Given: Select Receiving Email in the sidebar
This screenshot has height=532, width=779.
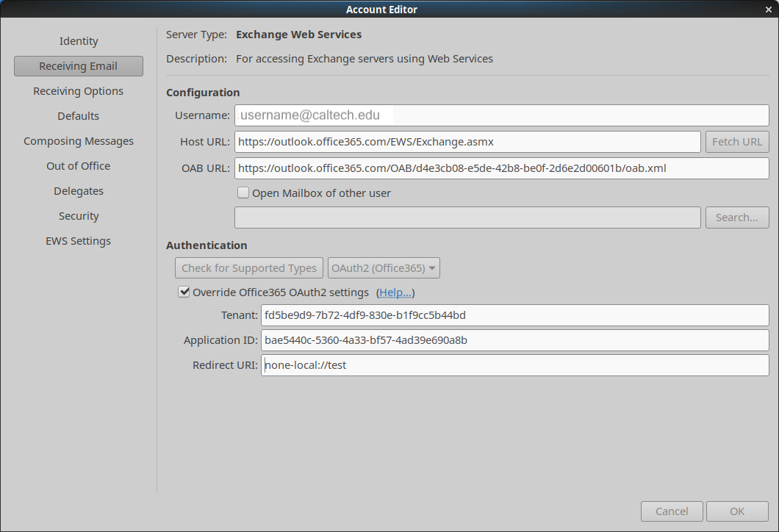Looking at the screenshot, I should pyautogui.click(x=79, y=66).
